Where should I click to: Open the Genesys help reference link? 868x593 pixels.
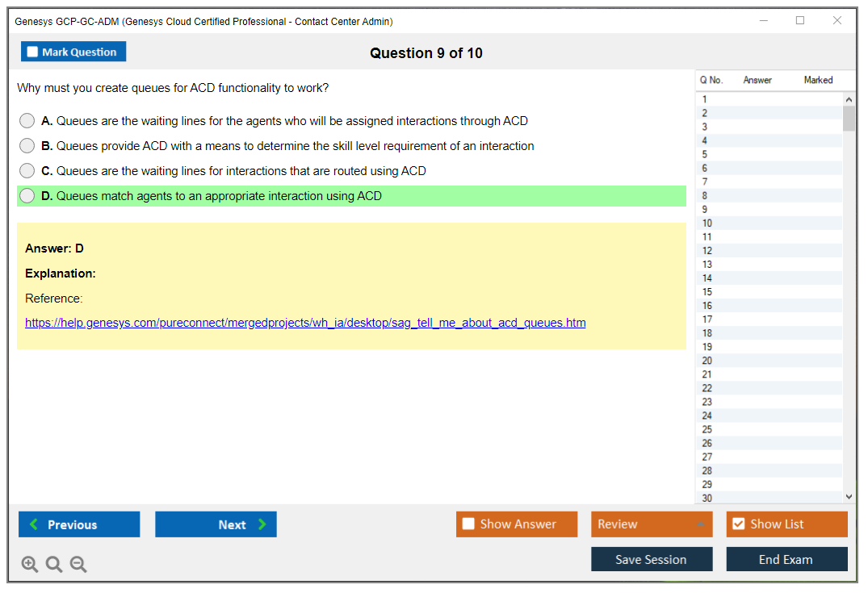tap(305, 323)
